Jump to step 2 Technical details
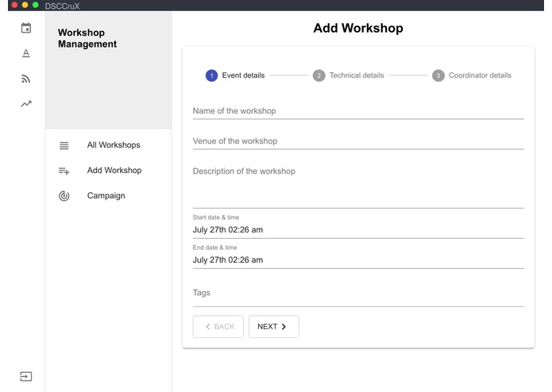Screen dimensions: 552x392 pos(349,75)
